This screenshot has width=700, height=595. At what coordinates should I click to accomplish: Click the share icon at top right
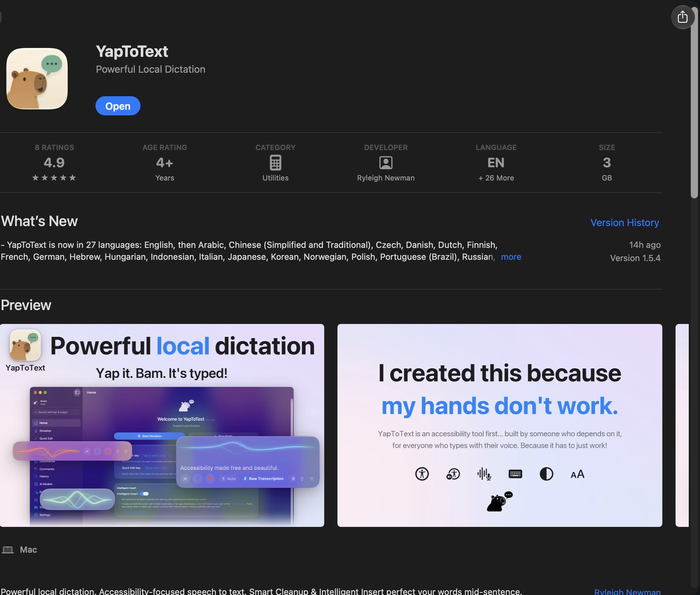click(682, 17)
